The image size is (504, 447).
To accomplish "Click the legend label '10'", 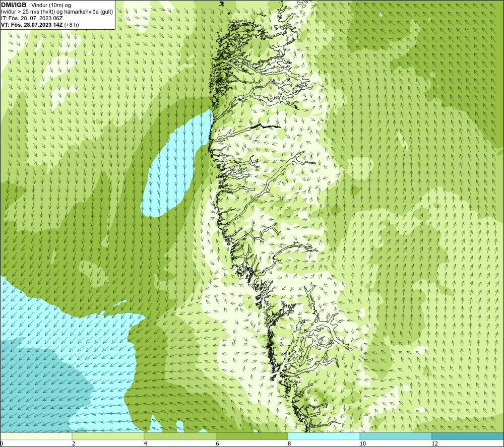I will pyautogui.click(x=363, y=443).
